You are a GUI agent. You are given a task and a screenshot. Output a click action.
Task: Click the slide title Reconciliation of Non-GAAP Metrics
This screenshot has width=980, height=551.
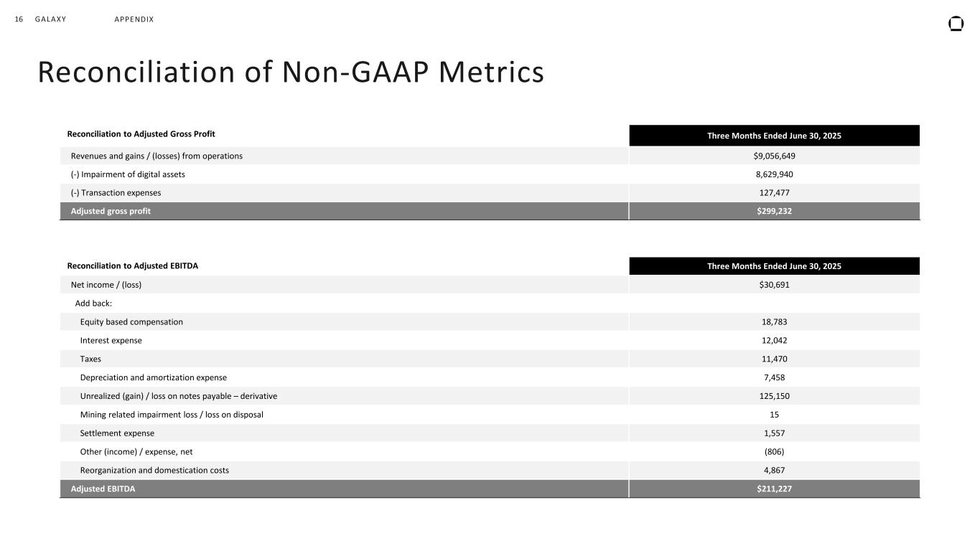[x=290, y=72]
